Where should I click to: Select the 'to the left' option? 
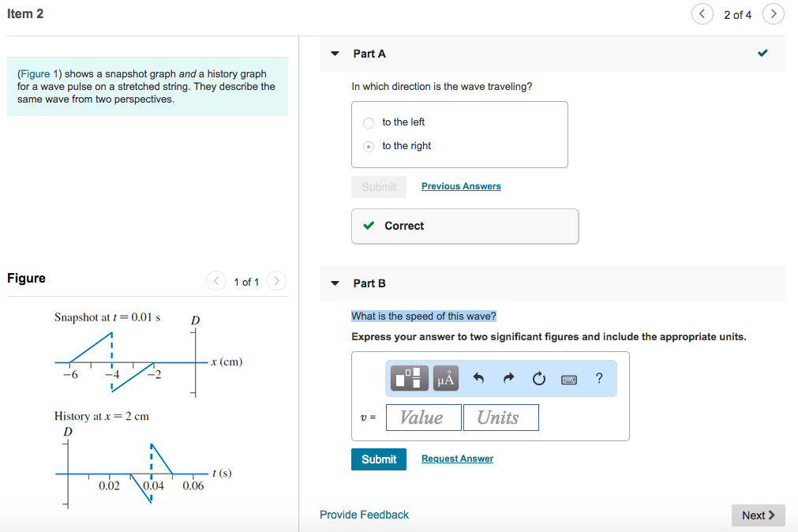(x=369, y=122)
